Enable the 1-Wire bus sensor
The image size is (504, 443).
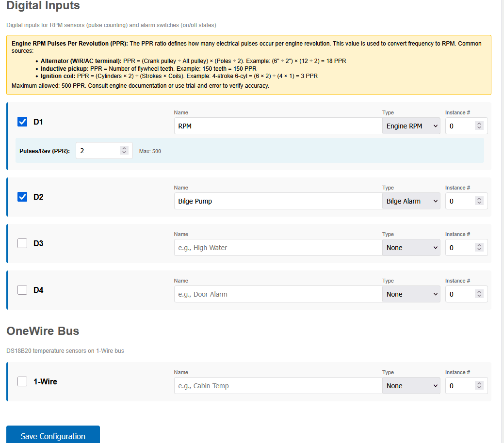(x=22, y=381)
